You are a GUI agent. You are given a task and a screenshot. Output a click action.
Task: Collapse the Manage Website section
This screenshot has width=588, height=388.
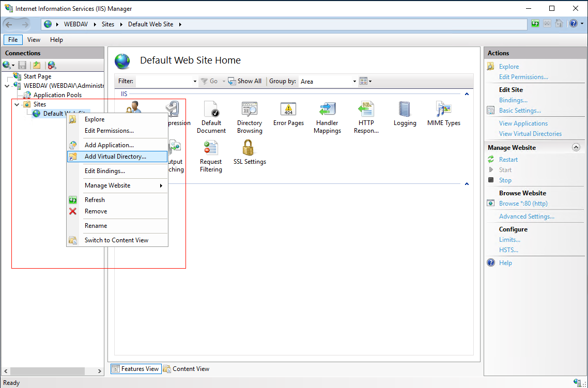[x=576, y=147]
